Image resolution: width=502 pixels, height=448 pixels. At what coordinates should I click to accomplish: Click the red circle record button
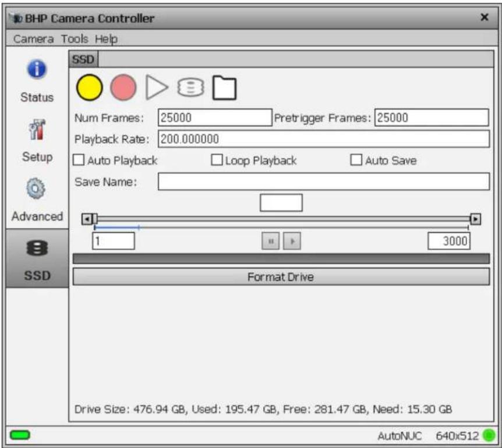(x=123, y=87)
